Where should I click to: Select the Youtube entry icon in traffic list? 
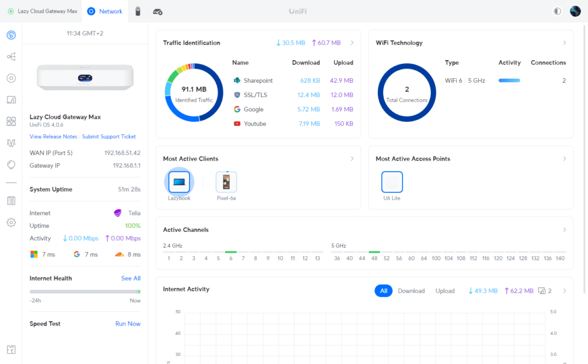pyautogui.click(x=236, y=123)
